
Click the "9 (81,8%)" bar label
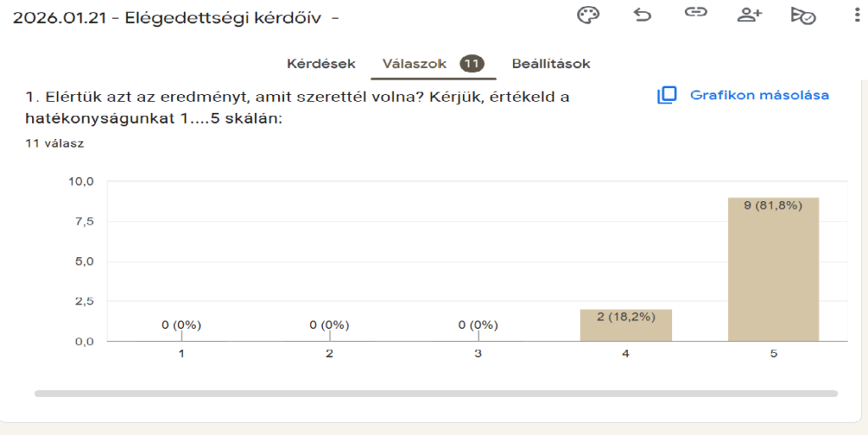[x=773, y=206]
